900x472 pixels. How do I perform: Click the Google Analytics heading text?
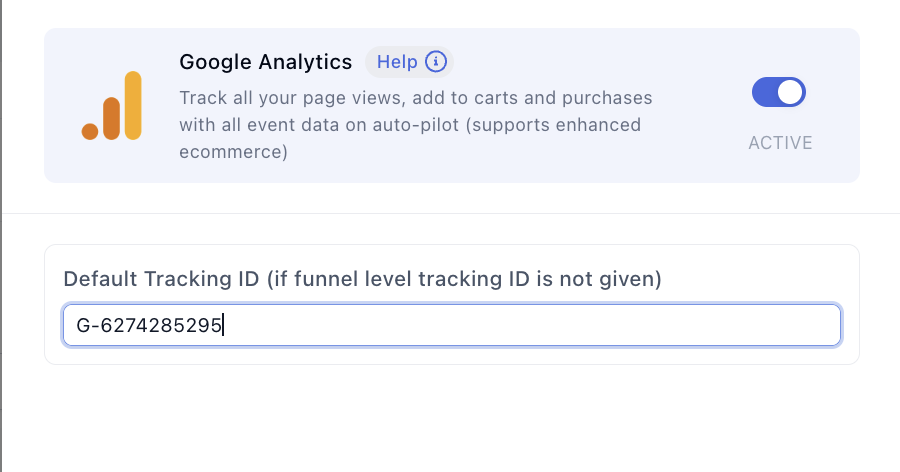click(x=266, y=62)
